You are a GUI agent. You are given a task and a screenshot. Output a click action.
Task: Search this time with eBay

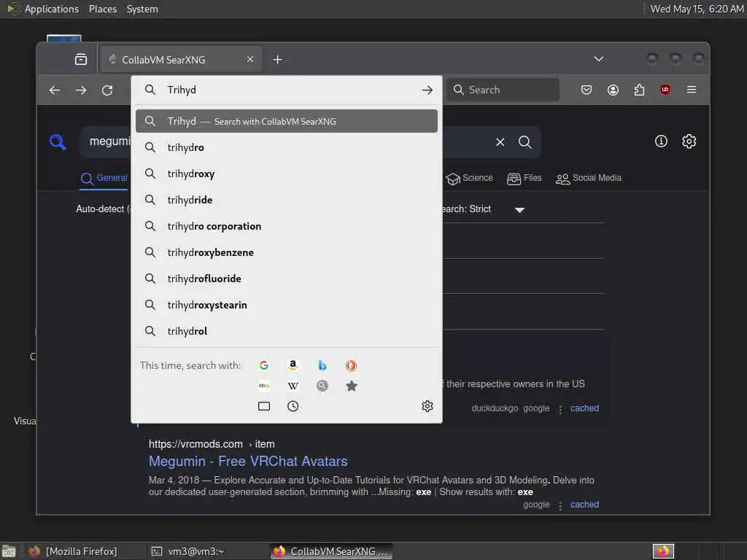coord(264,386)
